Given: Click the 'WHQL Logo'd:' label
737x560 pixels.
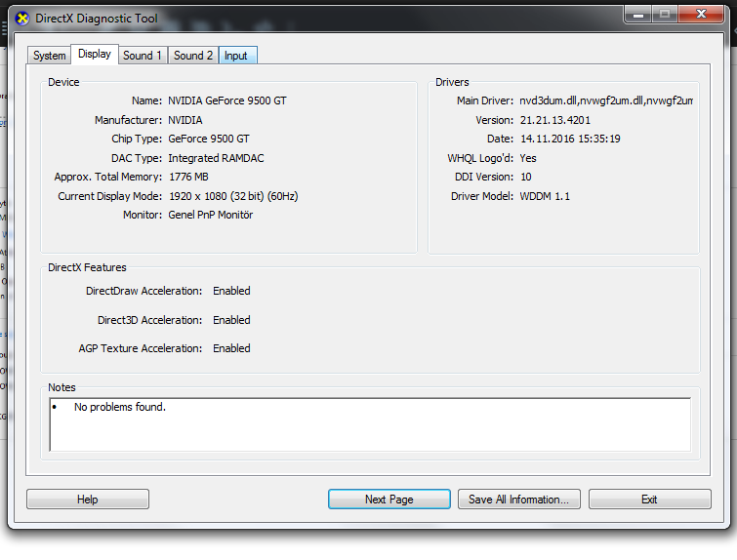Looking at the screenshot, I should (x=480, y=158).
